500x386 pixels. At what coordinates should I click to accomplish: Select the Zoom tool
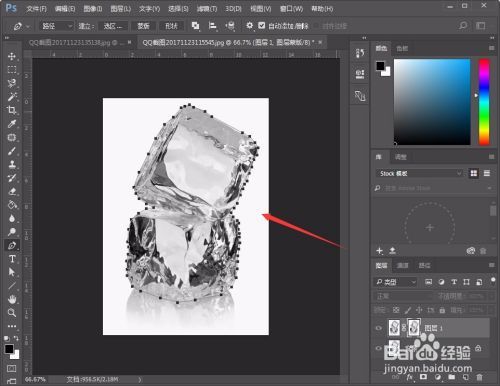coord(12,313)
